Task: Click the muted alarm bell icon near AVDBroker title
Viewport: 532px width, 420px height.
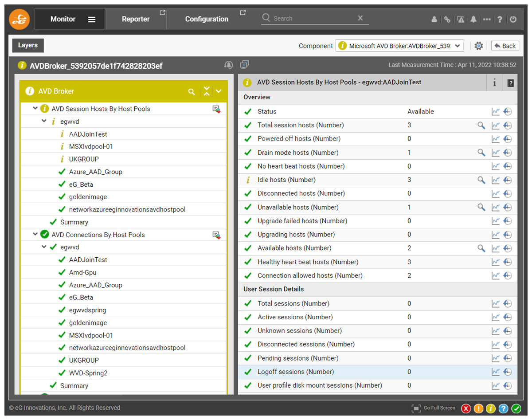Action: (x=228, y=65)
